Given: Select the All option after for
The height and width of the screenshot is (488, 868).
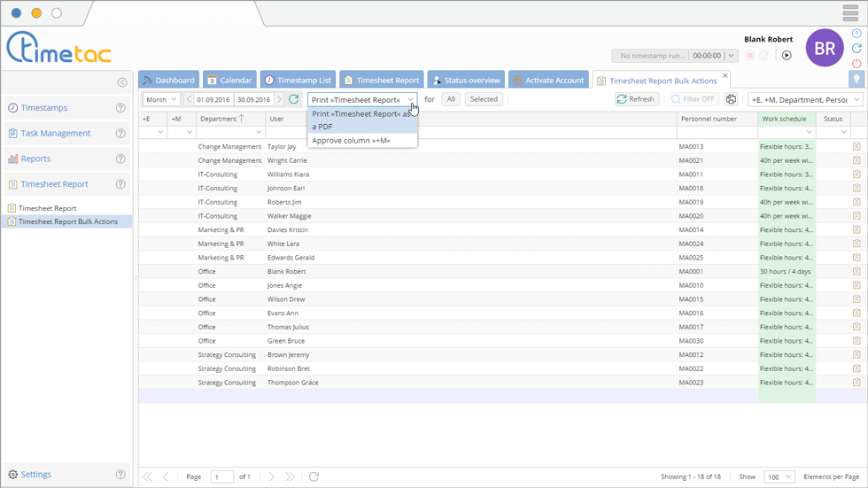Looking at the screenshot, I should point(451,99).
